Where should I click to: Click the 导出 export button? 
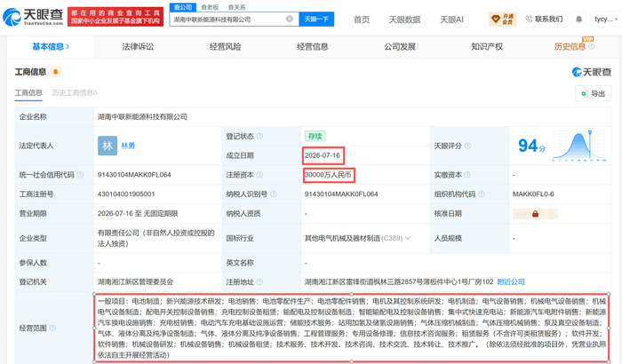pos(593,93)
